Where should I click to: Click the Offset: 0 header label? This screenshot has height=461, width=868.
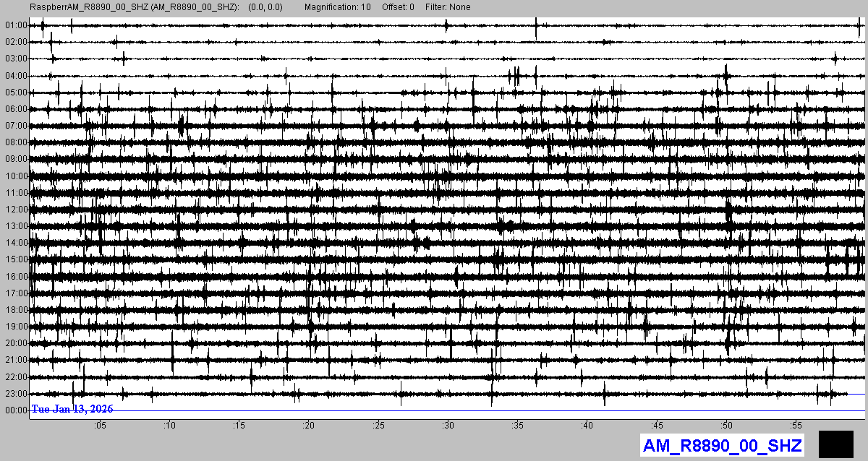[398, 7]
